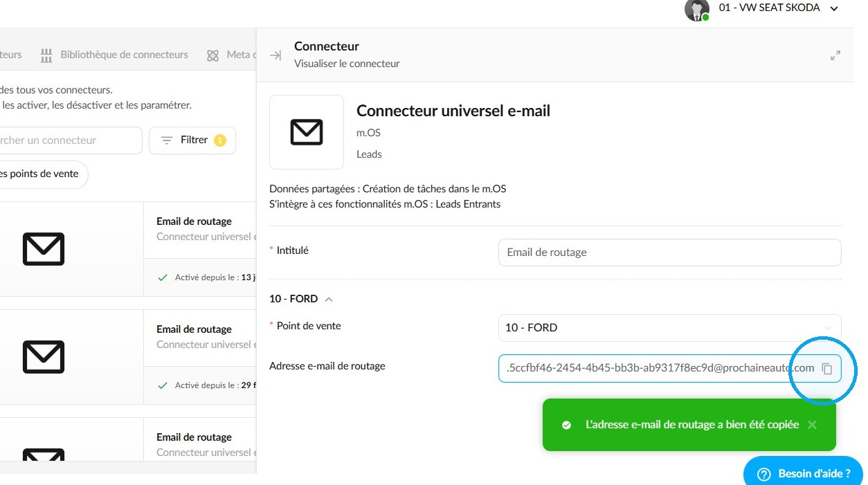
Task: Open the Point de vente dropdown
Action: coord(669,327)
